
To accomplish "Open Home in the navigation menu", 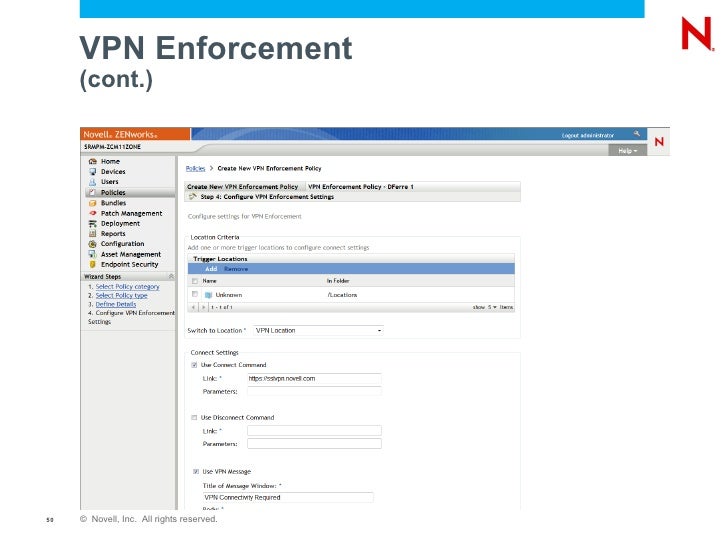I will point(110,162).
